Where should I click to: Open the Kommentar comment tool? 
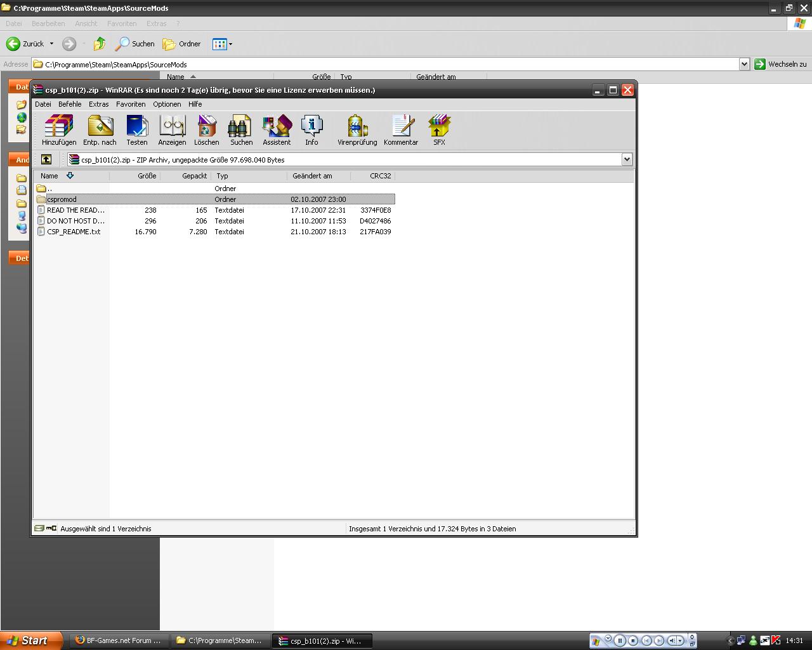pos(401,130)
